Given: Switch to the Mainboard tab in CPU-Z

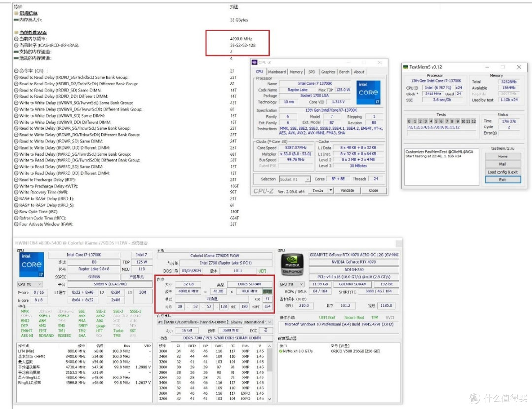Looking at the screenshot, I should [x=277, y=72].
